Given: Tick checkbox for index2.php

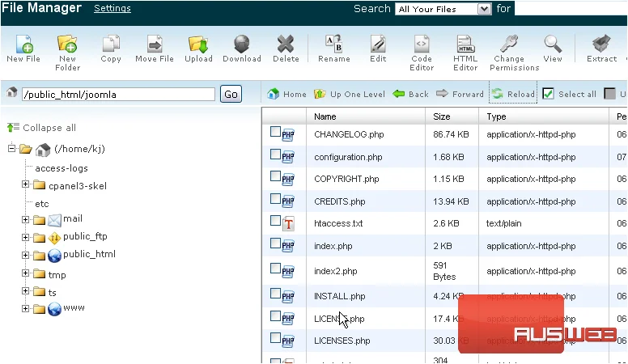Looking at the screenshot, I should point(275,269).
